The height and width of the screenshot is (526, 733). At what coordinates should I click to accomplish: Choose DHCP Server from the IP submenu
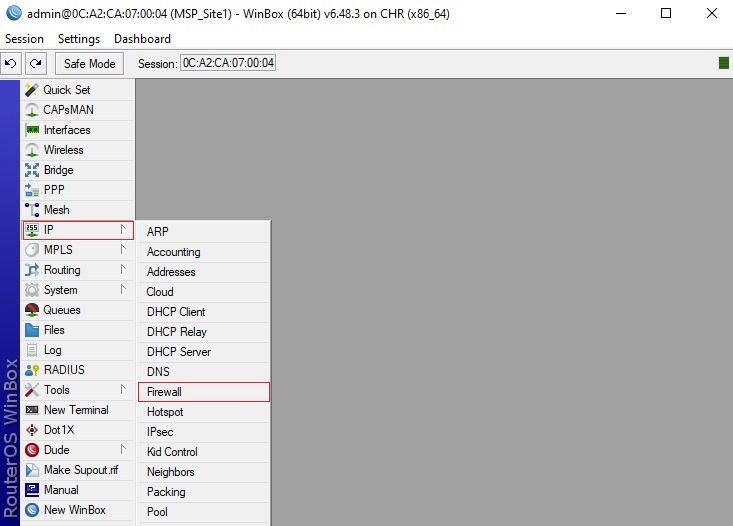[179, 352]
